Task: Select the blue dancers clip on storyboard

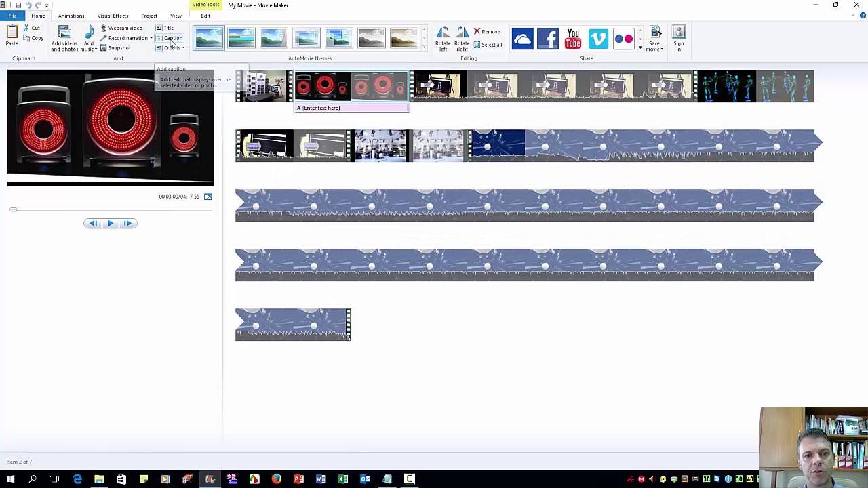Action: 756,86
